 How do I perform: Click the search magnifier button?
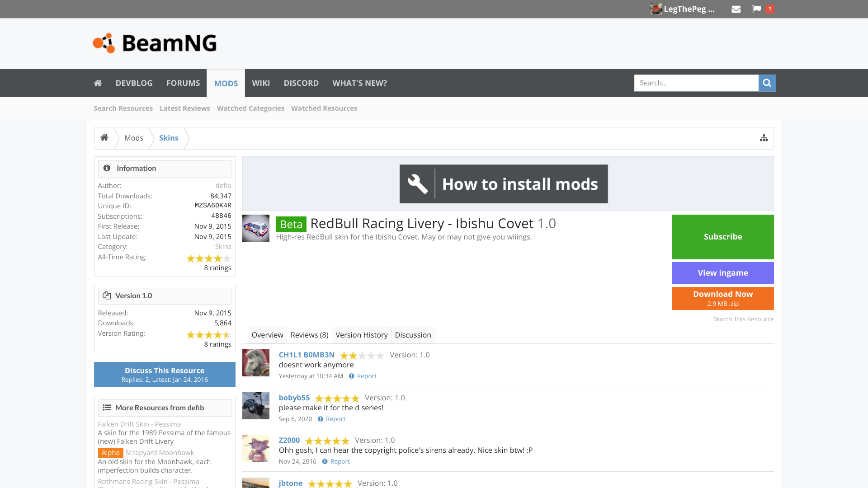click(x=767, y=83)
